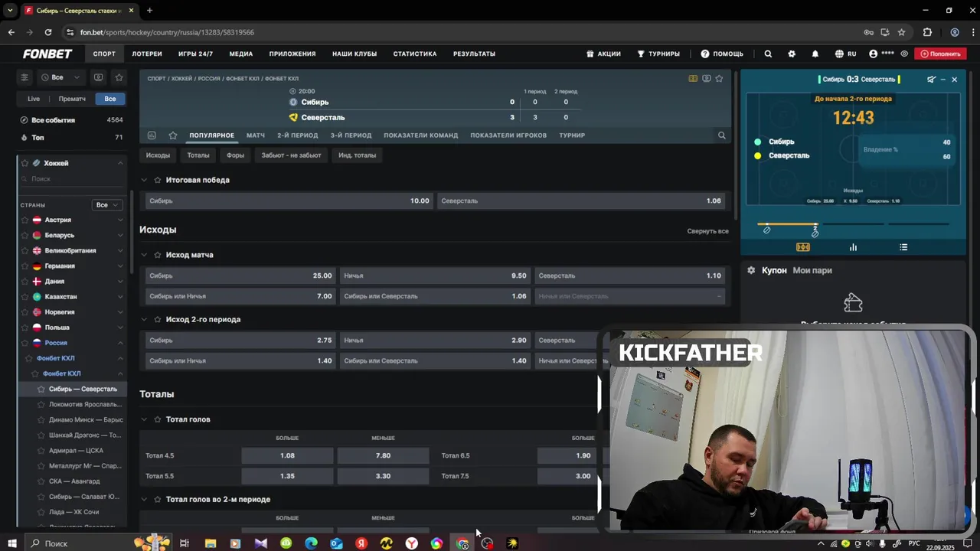Open Windows Start menu
The width and height of the screenshot is (980, 551).
click(12, 543)
